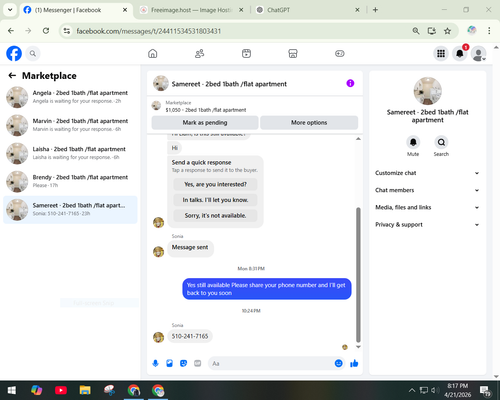The width and height of the screenshot is (500, 400).
Task: Send quick reply In talks. I'll let you know.
Action: coord(215,200)
